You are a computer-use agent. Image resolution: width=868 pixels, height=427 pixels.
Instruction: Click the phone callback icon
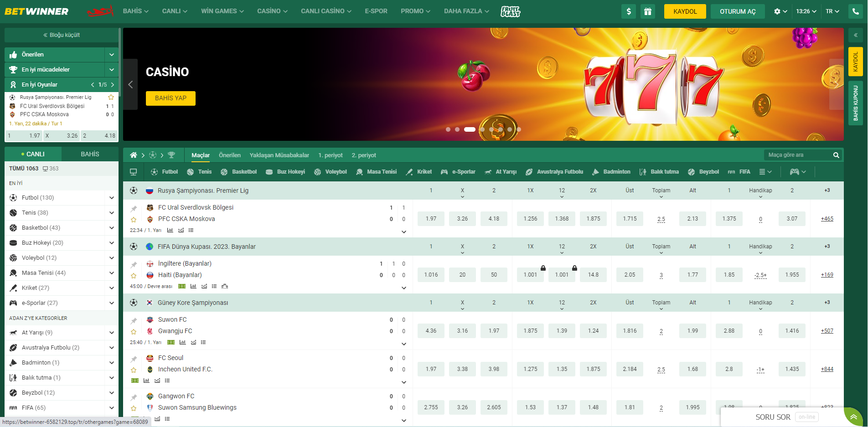pyautogui.click(x=856, y=11)
